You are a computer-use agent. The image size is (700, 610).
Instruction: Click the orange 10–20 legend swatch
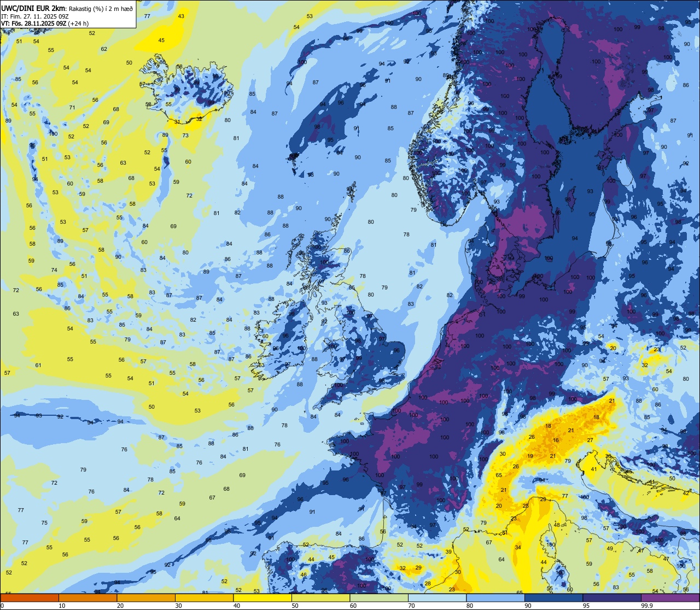[87, 597]
